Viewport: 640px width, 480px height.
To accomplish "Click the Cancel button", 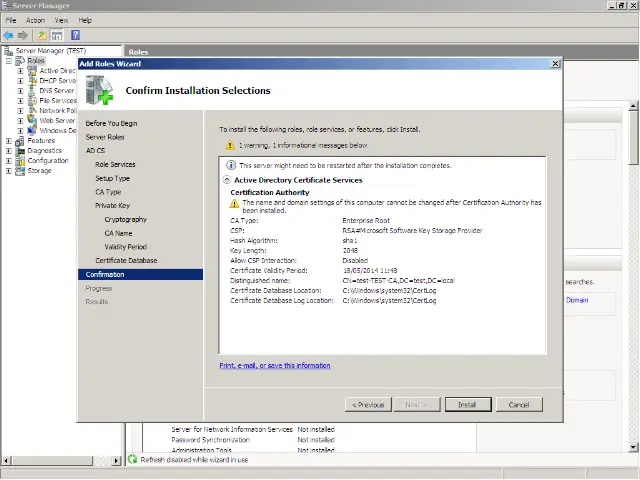I will 519,404.
